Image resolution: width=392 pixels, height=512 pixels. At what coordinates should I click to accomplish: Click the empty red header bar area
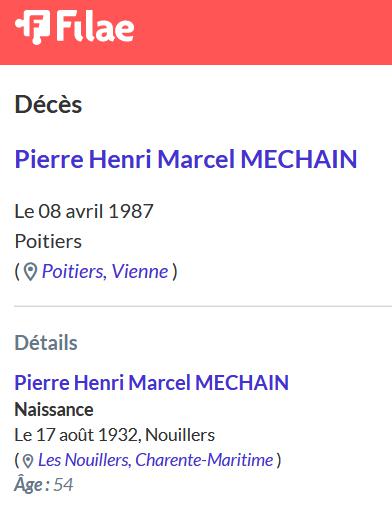[263, 32]
